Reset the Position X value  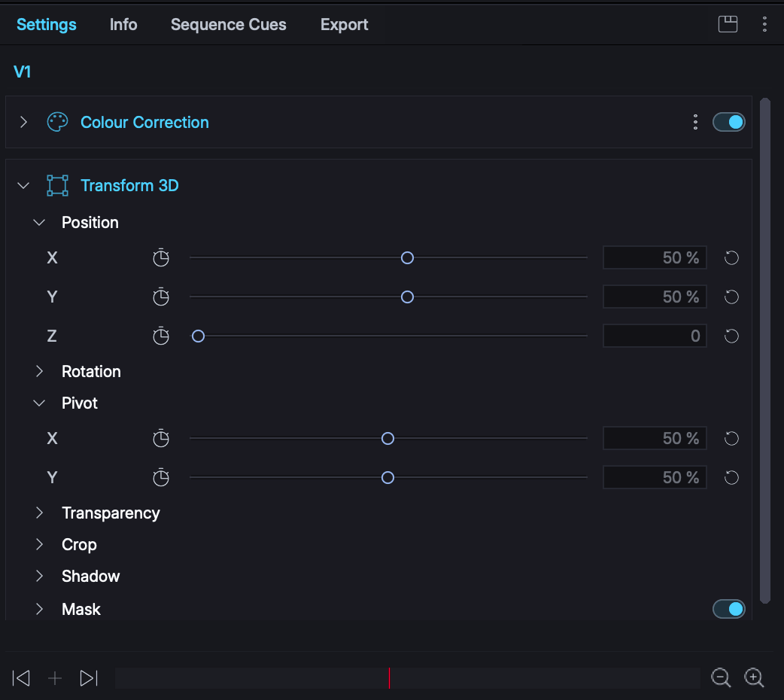click(731, 257)
